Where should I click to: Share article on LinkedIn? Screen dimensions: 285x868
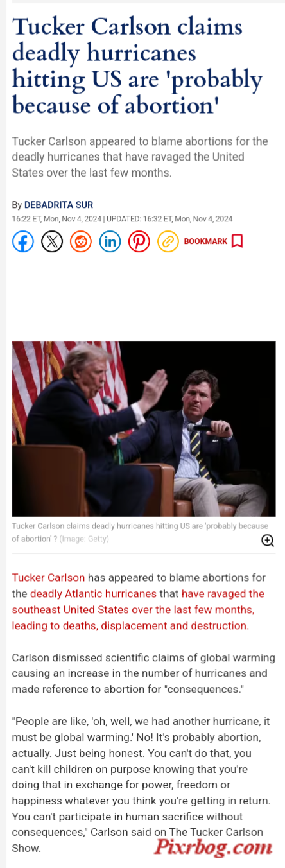[x=110, y=241]
